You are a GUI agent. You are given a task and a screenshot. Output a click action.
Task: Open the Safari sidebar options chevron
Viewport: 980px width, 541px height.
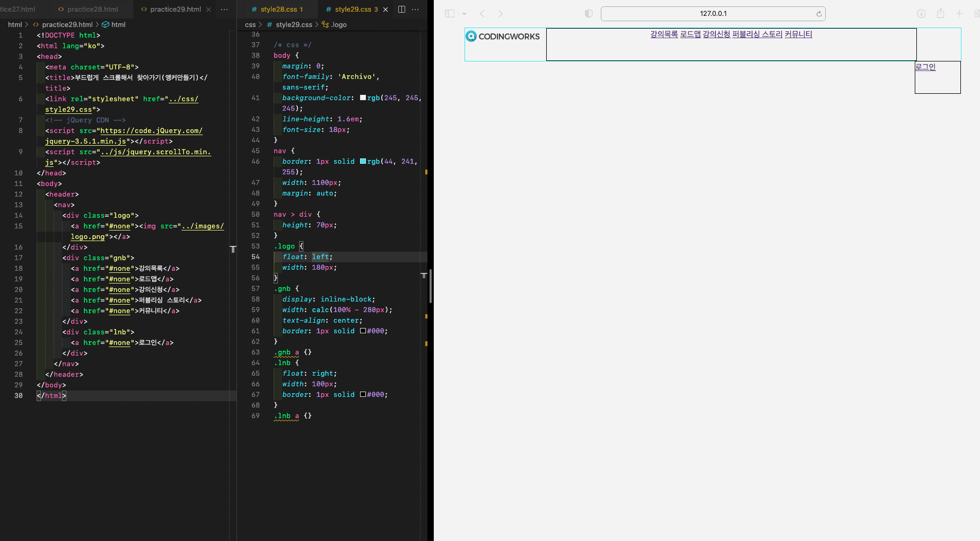tap(464, 14)
